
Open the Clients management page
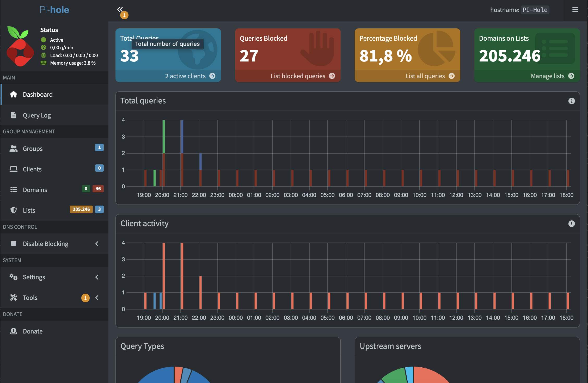[x=32, y=169]
